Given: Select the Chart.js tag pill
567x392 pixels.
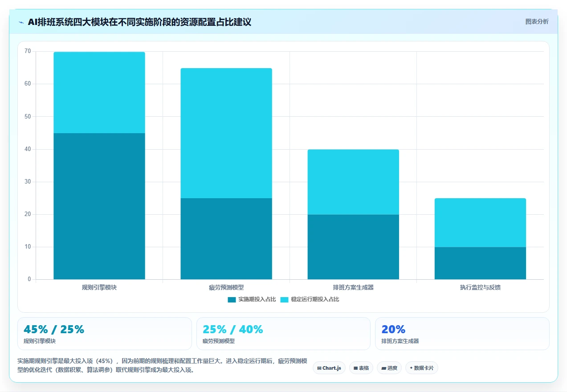Looking at the screenshot, I should tap(329, 368).
